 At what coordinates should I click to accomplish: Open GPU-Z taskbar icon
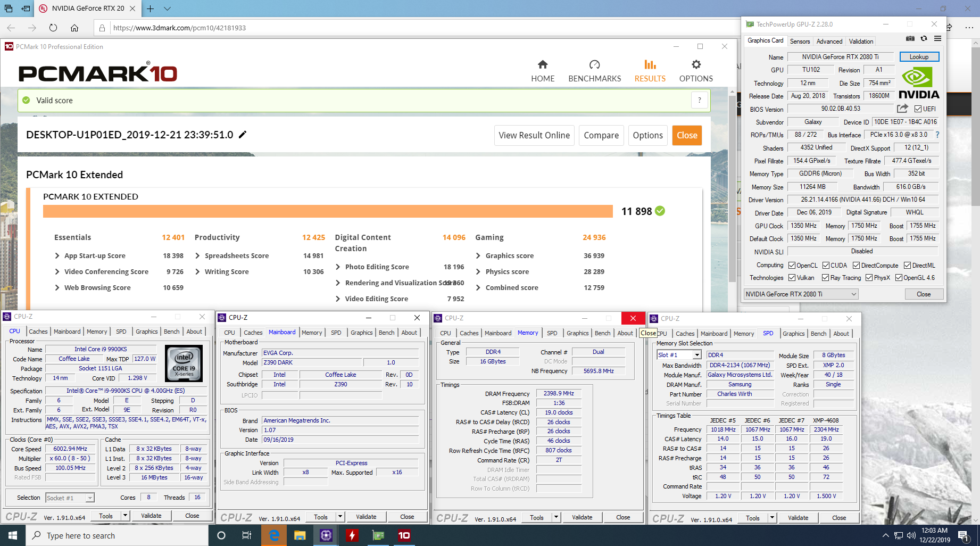[x=378, y=535]
